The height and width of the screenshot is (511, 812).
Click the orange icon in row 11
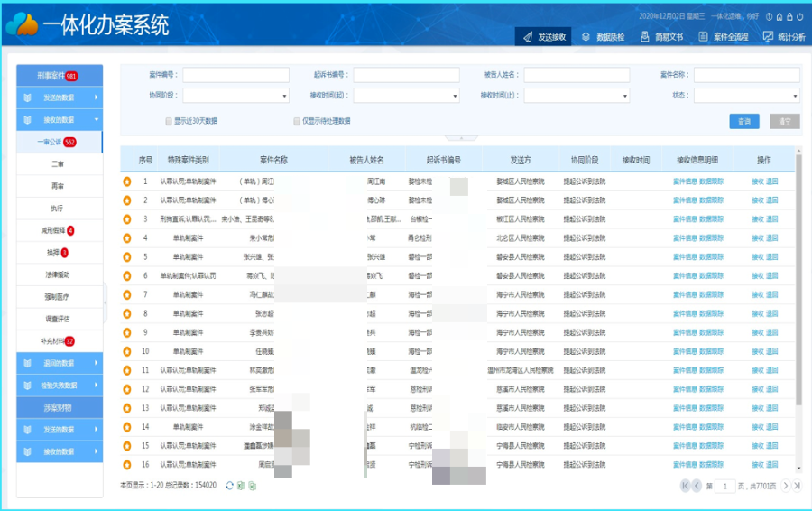127,370
